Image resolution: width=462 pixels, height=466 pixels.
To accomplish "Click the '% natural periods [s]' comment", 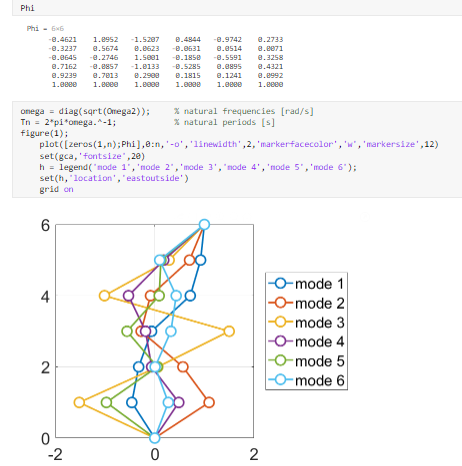I will [x=224, y=122].
